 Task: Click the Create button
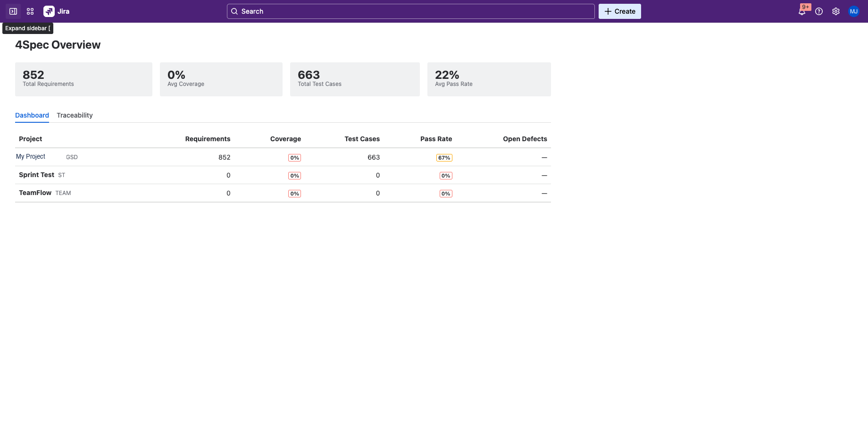[x=619, y=11]
